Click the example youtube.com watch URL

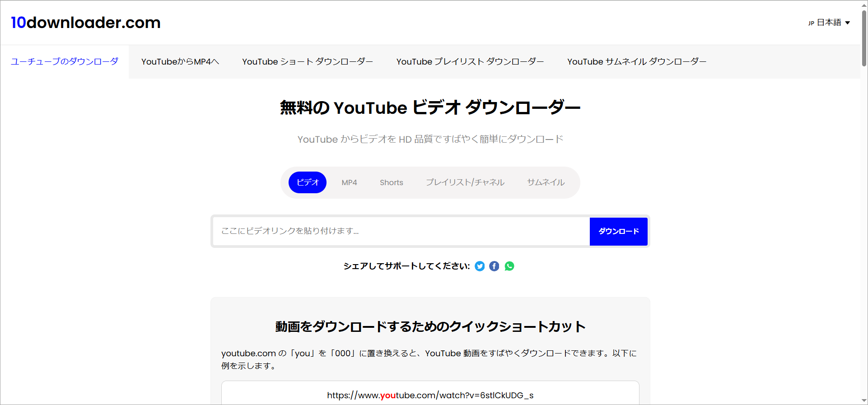(x=430, y=396)
